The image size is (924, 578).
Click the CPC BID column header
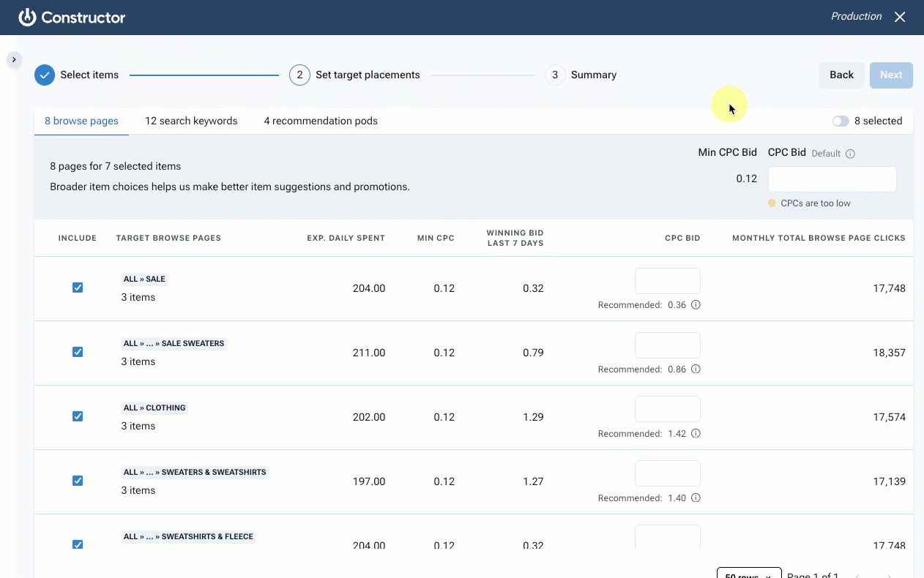point(682,238)
